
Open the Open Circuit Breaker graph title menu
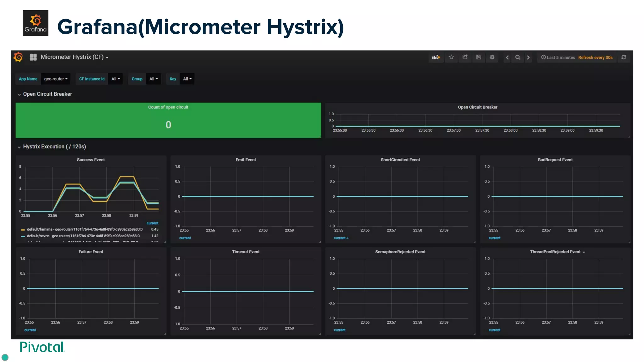pyautogui.click(x=477, y=107)
